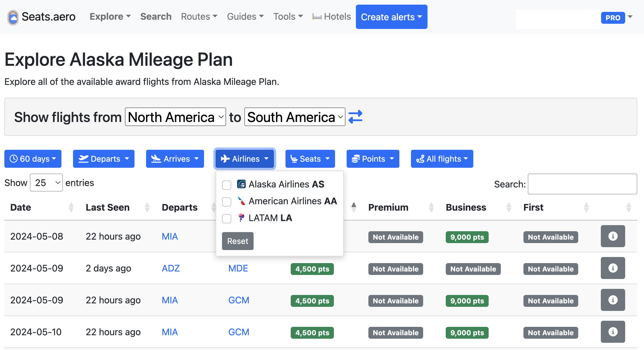Open info for 2024-05-09 MIA row
Screen dimensions: 644x350
pyautogui.click(x=613, y=300)
